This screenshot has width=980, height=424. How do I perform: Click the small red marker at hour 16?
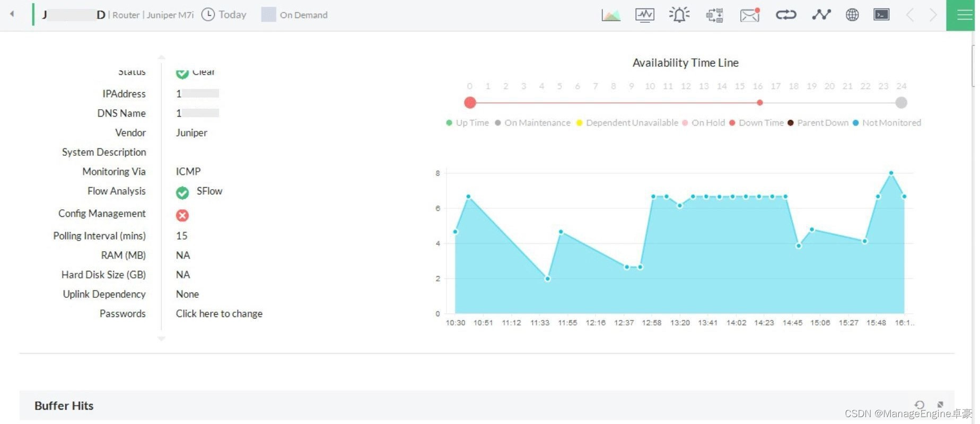click(760, 102)
